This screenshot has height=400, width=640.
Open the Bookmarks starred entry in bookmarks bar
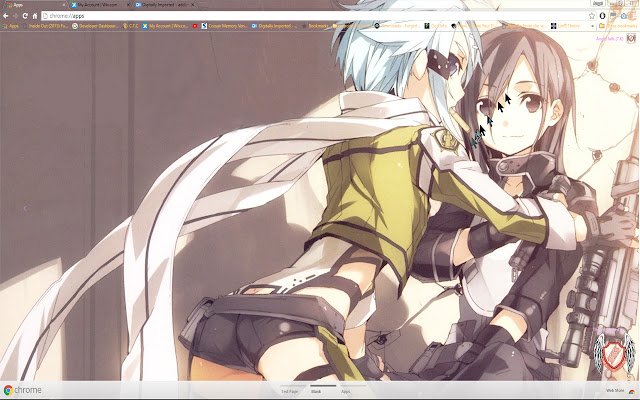tap(315, 26)
